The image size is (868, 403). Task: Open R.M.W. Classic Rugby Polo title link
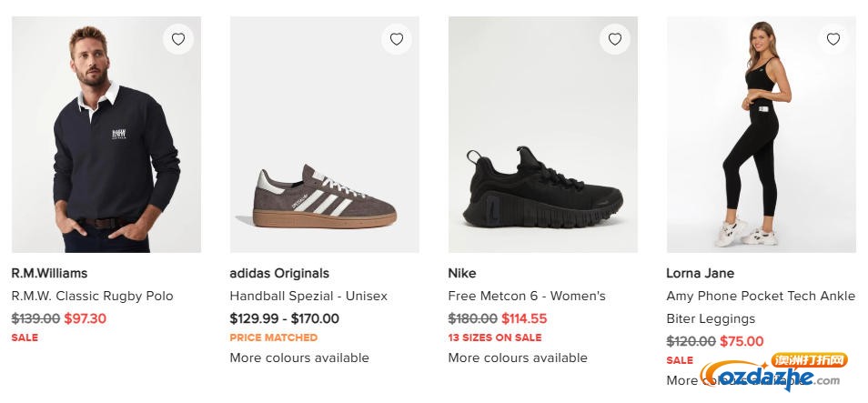[92, 296]
